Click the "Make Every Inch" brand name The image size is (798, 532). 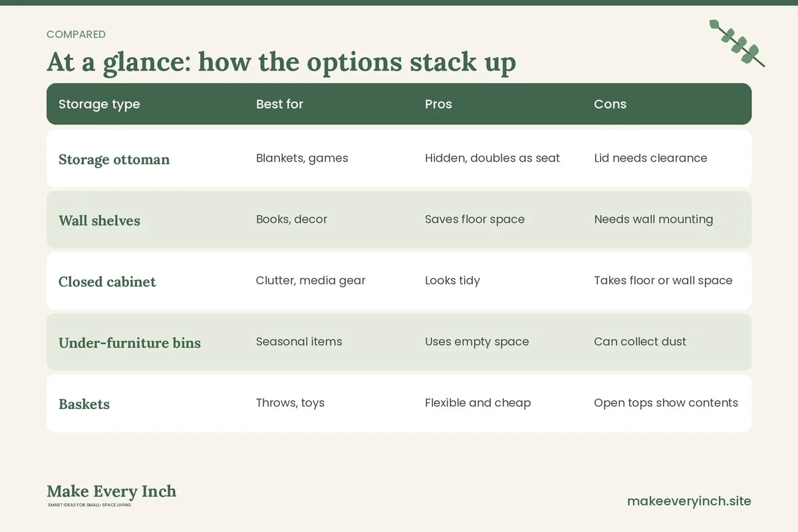point(112,491)
